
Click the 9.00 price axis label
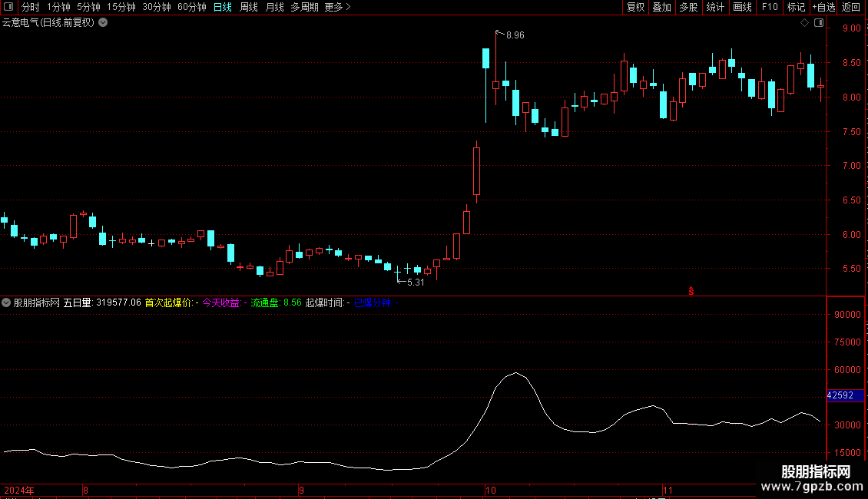click(851, 28)
